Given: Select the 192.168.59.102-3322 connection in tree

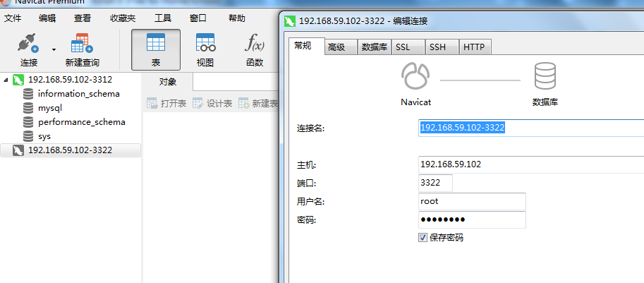Looking at the screenshot, I should 71,150.
